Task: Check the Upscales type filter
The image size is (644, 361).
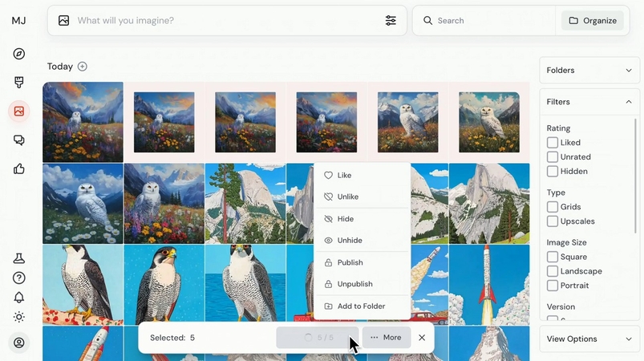Action: 553,221
